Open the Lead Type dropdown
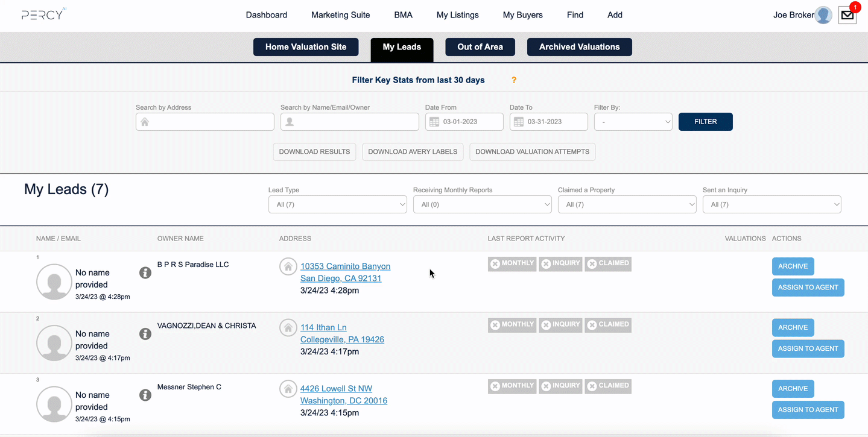The height and width of the screenshot is (437, 868). click(338, 204)
